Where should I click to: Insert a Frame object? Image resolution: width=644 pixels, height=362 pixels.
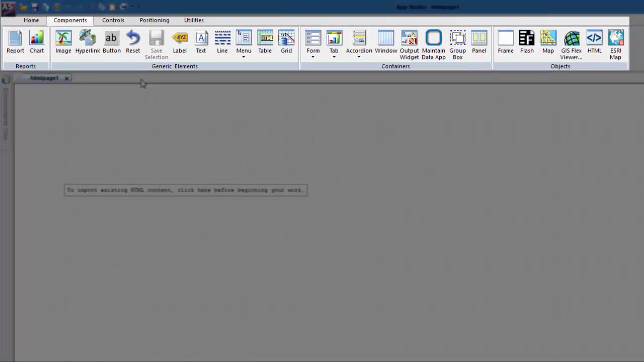coord(506,42)
